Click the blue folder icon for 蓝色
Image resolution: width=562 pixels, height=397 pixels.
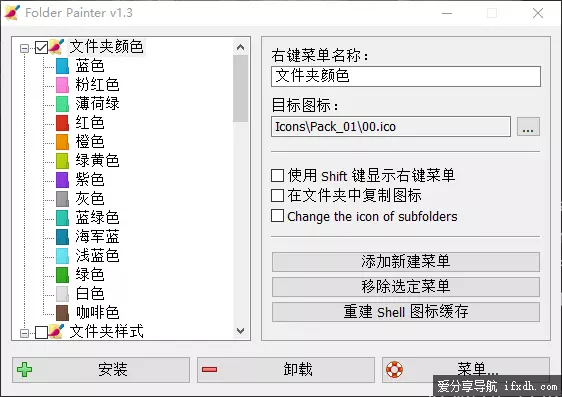pos(62,66)
